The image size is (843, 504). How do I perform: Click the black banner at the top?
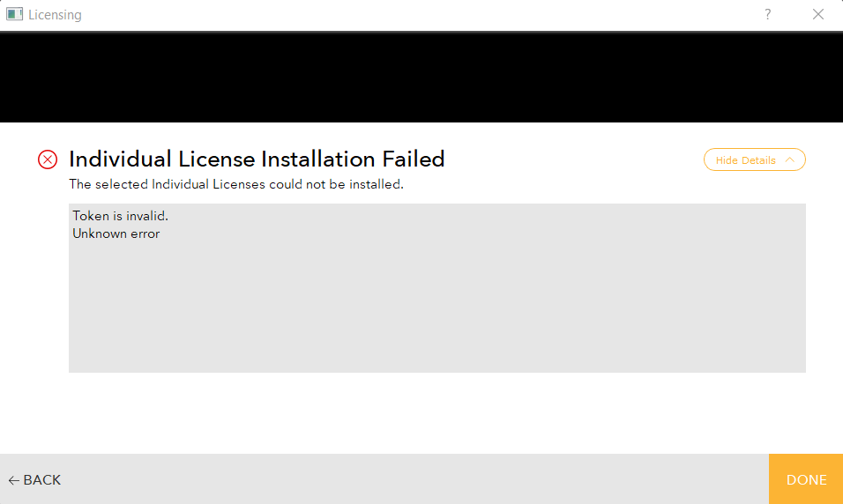[421, 78]
